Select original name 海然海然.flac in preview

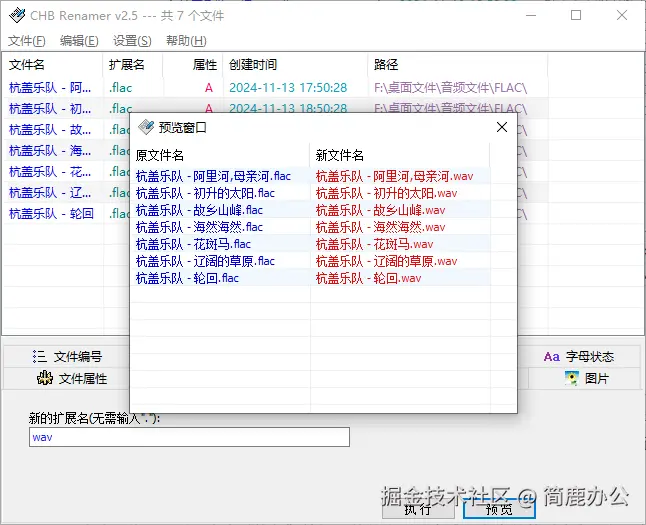199,227
